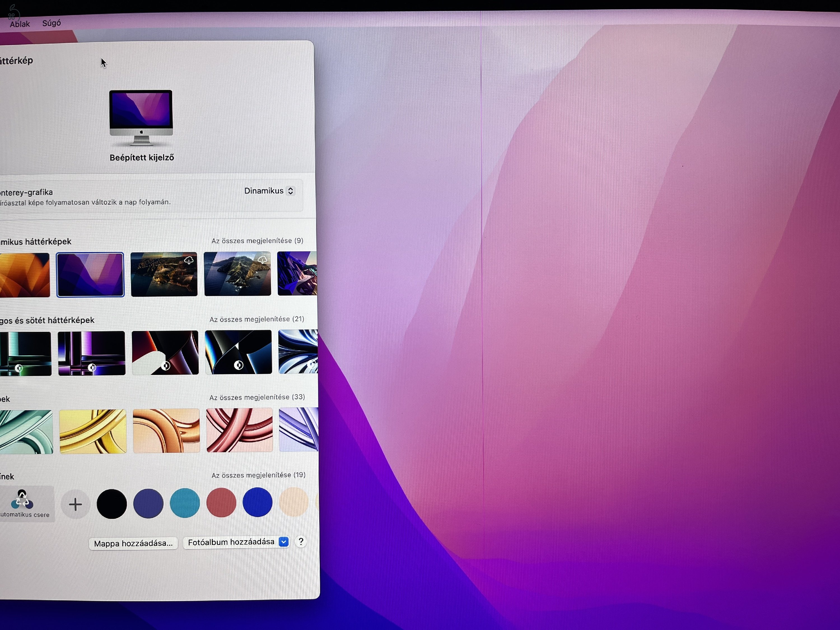Select the black color swatch
The height and width of the screenshot is (630, 840).
click(x=112, y=504)
